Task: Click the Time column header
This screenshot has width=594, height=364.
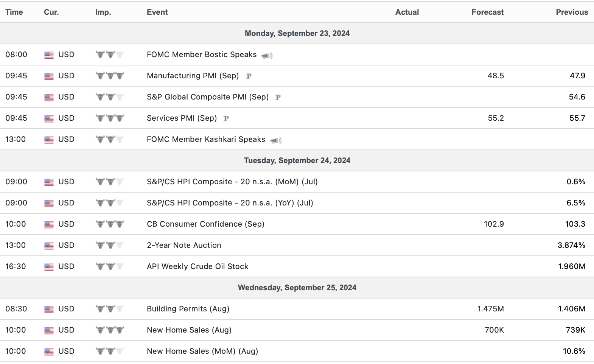Action: point(14,12)
